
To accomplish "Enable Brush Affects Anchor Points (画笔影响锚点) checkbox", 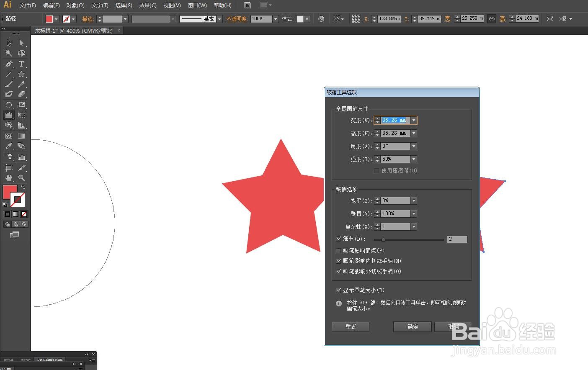I will tap(339, 250).
